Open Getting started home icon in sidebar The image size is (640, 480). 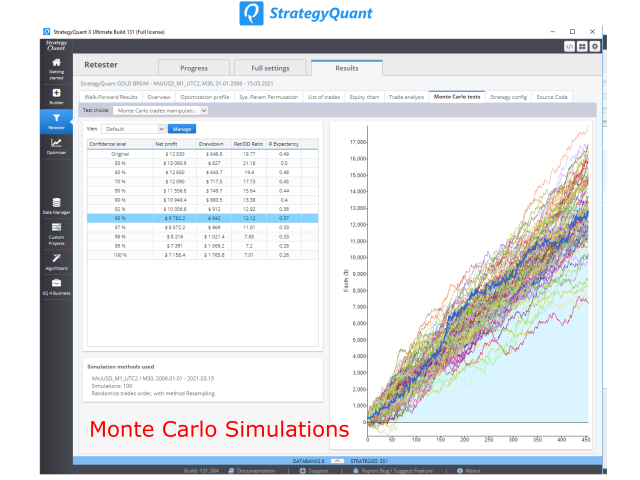tap(56, 63)
